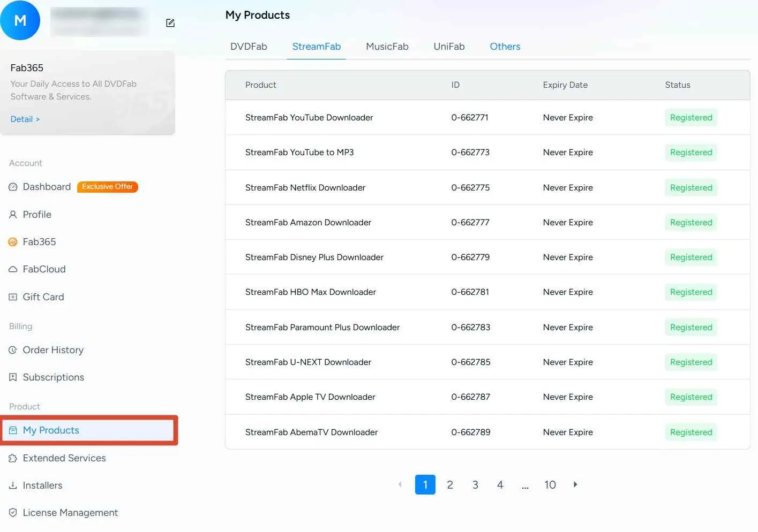758x532 pixels.
Task: Go to next page arrow
Action: click(575, 484)
